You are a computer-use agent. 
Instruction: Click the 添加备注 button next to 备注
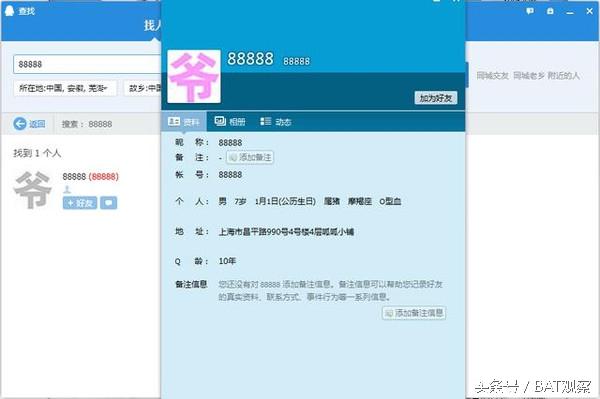(250, 157)
